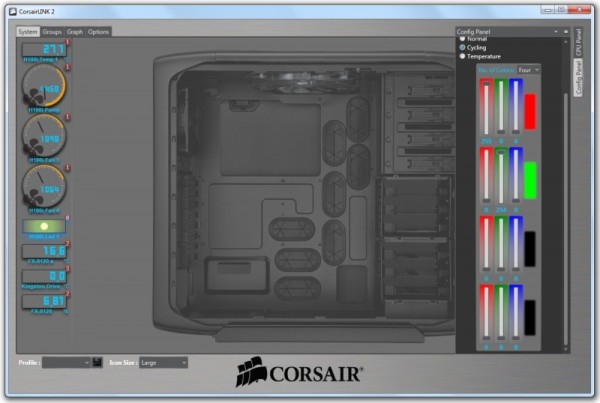The width and height of the screenshot is (600, 403).
Task: Adjust the green slider of second color
Action: [x=501, y=177]
